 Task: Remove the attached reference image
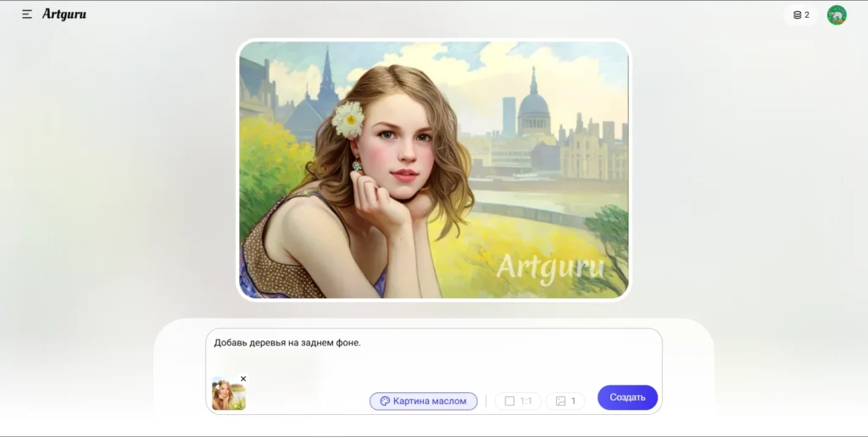243,379
